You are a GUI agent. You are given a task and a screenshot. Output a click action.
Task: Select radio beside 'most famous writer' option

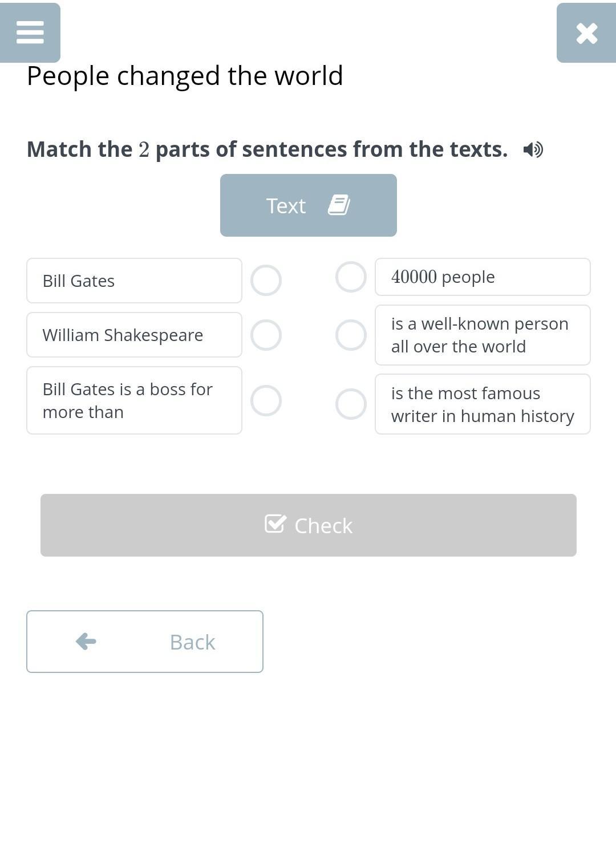(x=351, y=404)
